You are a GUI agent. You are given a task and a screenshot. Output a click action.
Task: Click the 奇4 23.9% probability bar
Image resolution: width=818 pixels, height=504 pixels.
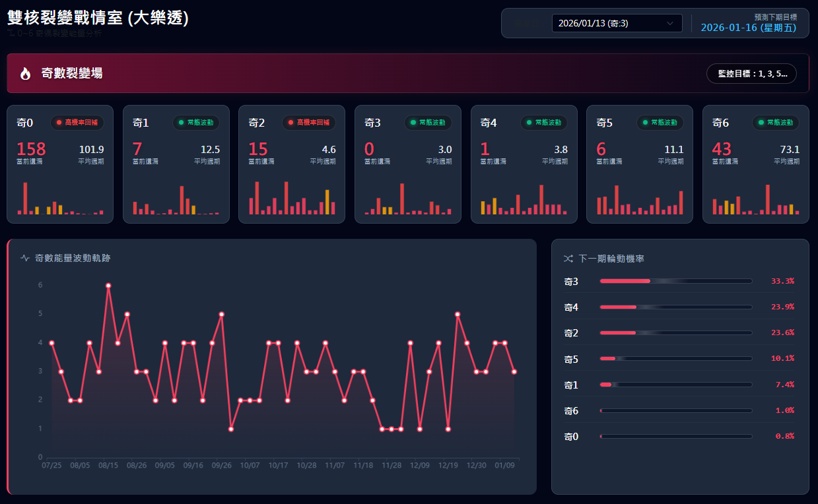click(675, 307)
